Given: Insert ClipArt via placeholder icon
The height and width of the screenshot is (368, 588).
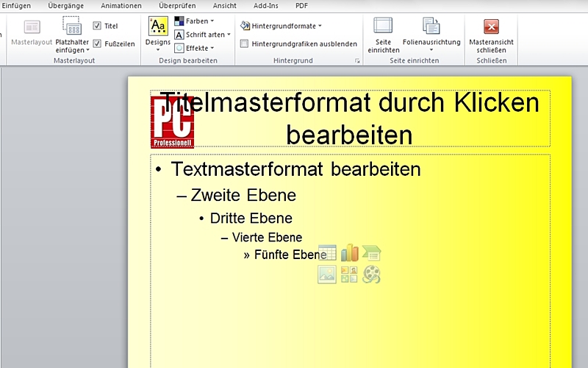Looking at the screenshot, I should click(349, 275).
